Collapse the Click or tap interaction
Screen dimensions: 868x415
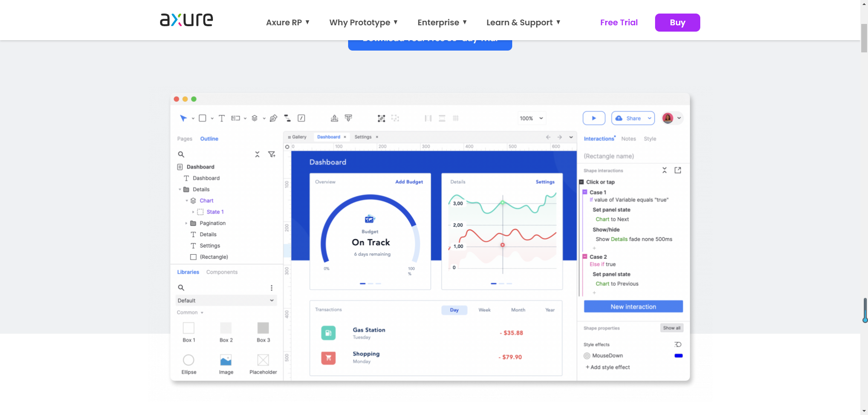[581, 182]
